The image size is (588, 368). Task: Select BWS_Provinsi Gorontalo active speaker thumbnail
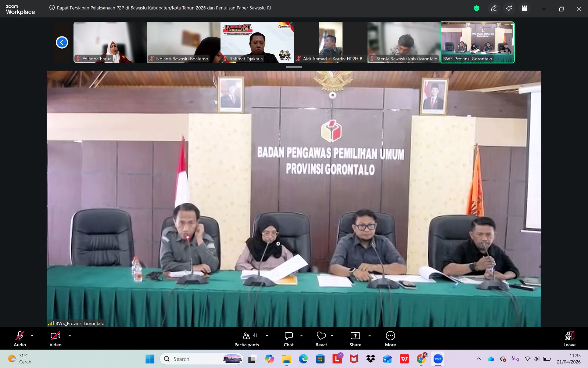pyautogui.click(x=478, y=42)
